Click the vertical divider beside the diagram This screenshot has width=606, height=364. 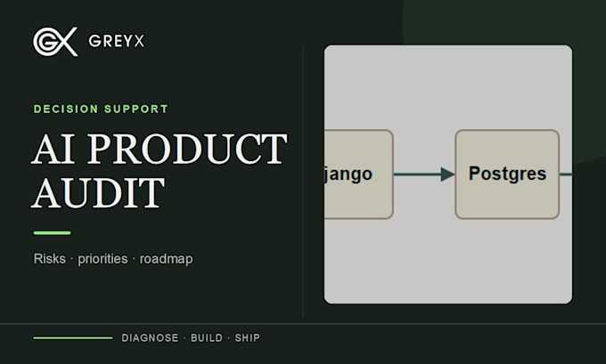tap(303, 182)
